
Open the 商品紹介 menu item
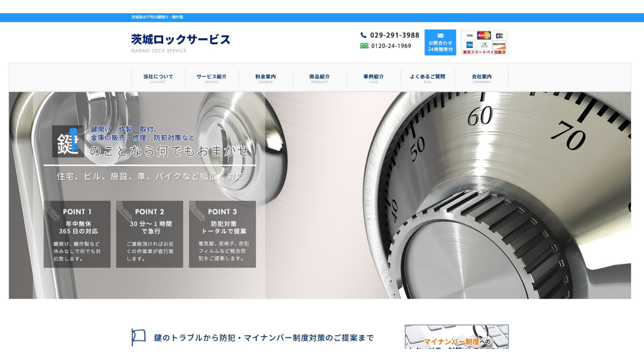[320, 78]
